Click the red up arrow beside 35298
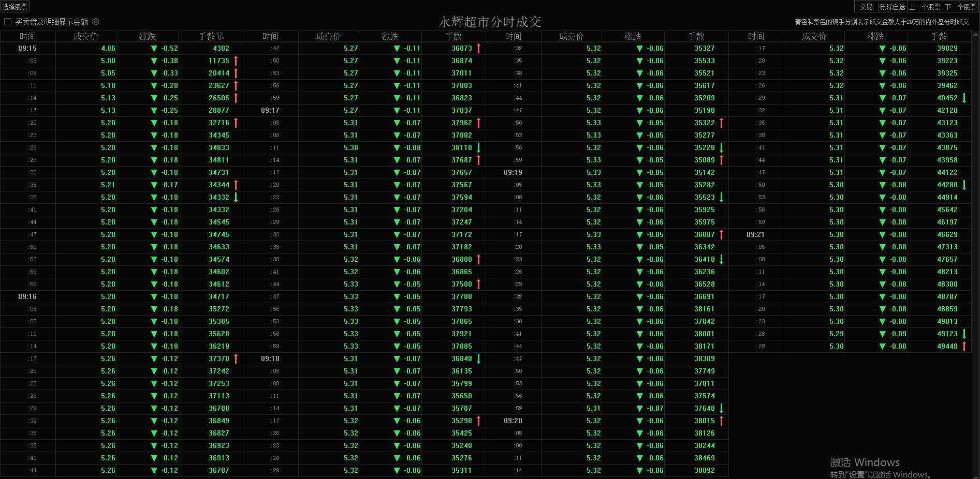Image resolution: width=980 pixels, height=479 pixels. pos(478,421)
